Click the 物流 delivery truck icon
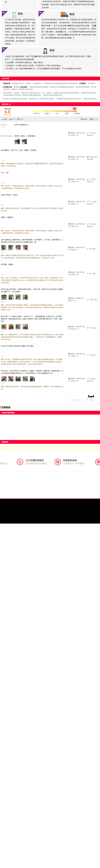Image resolution: width=100 pixels, height=868 pixels. 64,14
